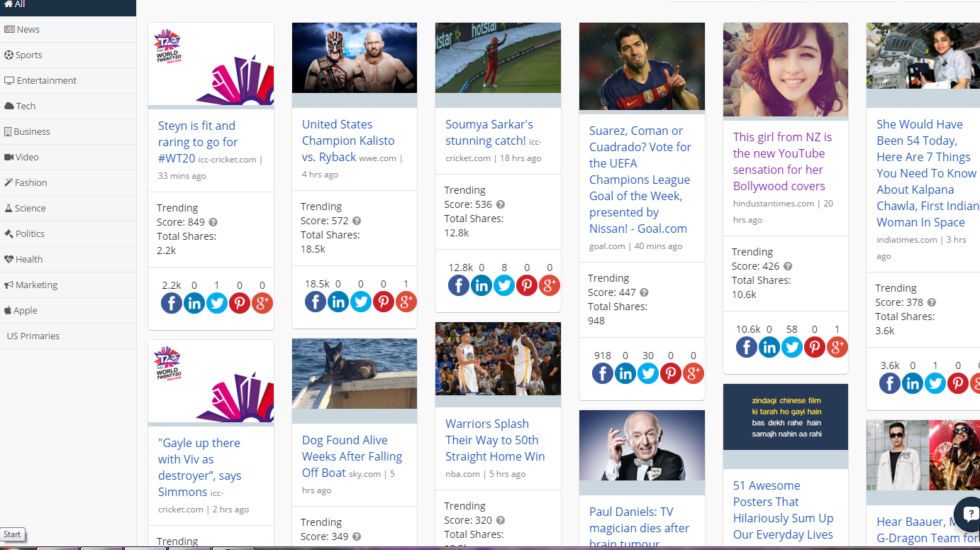Screen dimensions: 980x550
Task: Read Dog Found Alive Weeks After article
Action: (352, 456)
